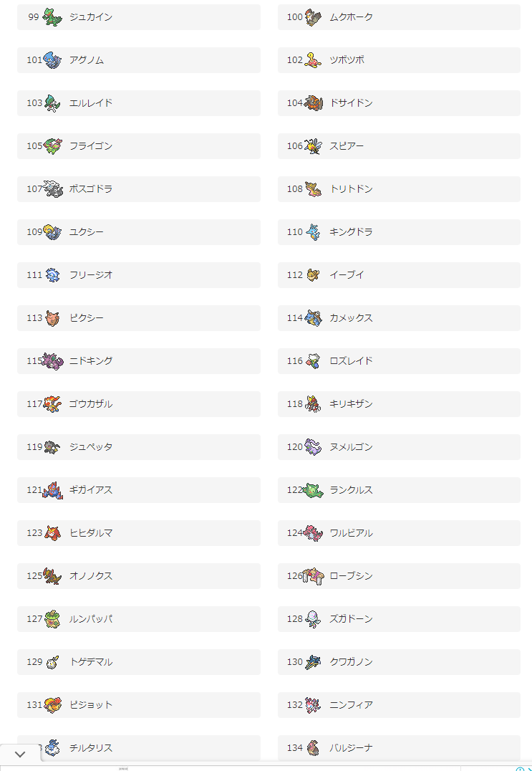532x771 pixels.
Task: Select the ボスゴドラ sprite icon
Action: point(52,189)
